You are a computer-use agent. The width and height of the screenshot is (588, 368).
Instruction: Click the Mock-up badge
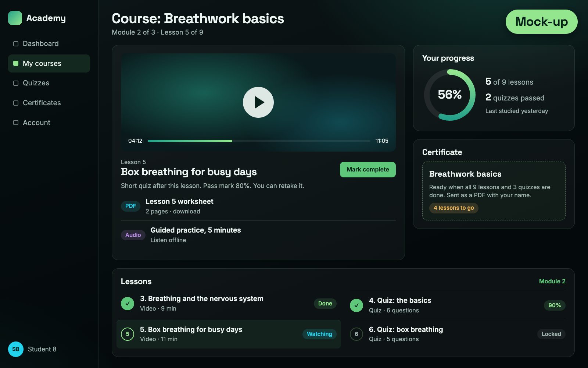click(x=542, y=22)
